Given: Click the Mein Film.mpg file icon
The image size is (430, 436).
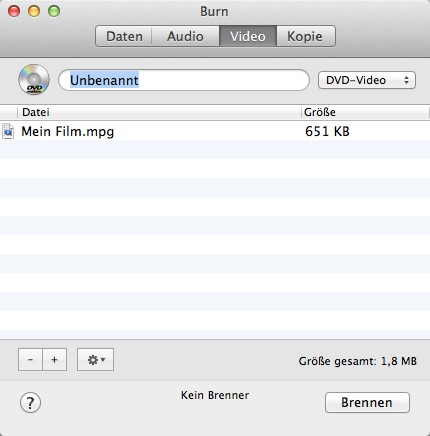Looking at the screenshot, I should click(x=8, y=131).
